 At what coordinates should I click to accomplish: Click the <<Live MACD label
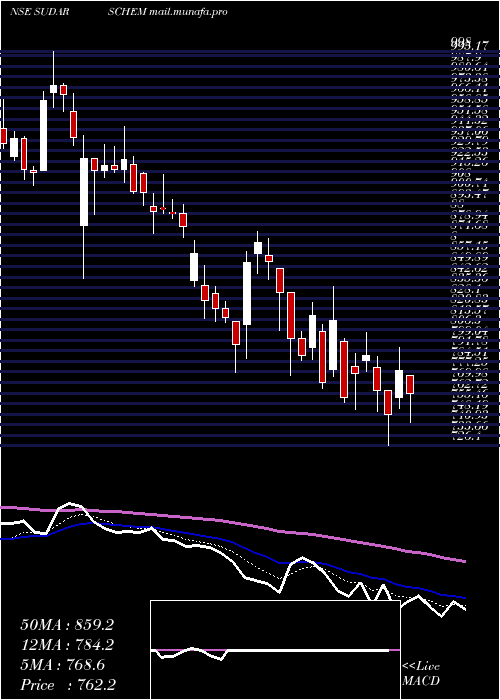(x=421, y=674)
